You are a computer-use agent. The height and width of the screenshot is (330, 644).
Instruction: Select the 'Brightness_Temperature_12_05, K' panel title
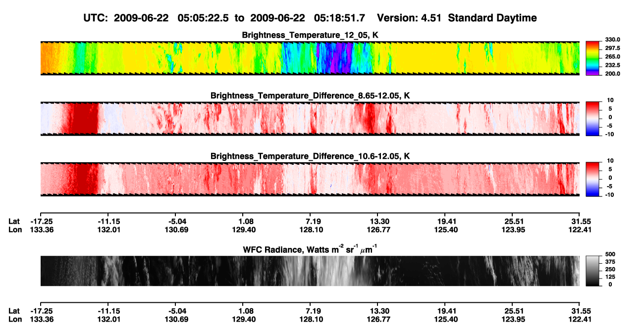pyautogui.click(x=310, y=35)
